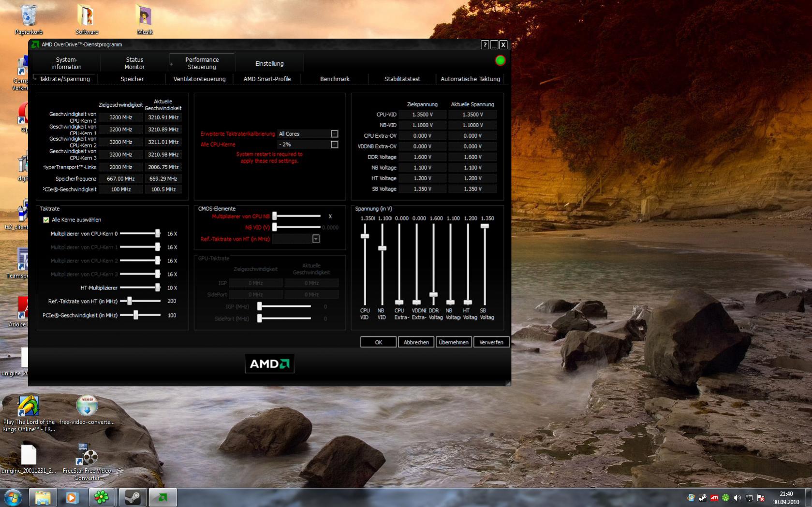This screenshot has width=812, height=507.
Task: Open the Steam icon in system tray
Action: point(702,498)
